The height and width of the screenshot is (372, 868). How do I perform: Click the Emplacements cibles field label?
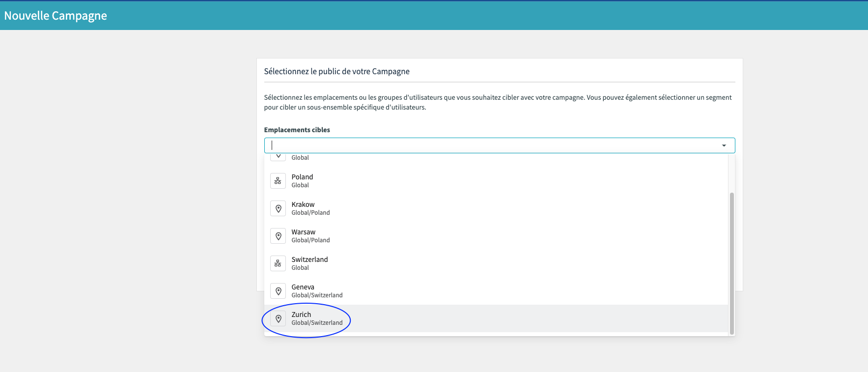[297, 130]
